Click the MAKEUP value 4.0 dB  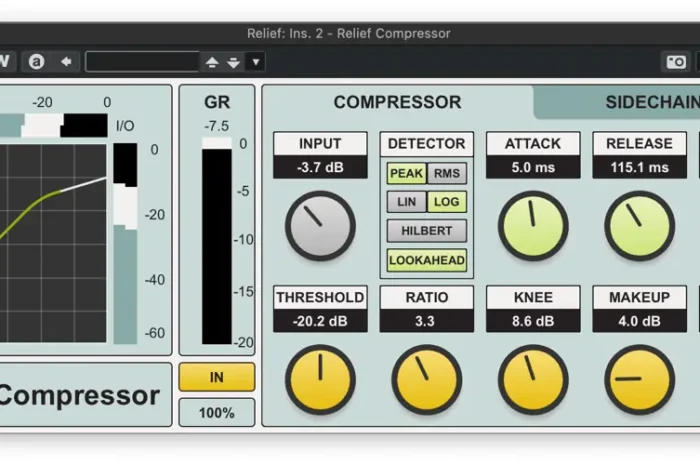[639, 321]
